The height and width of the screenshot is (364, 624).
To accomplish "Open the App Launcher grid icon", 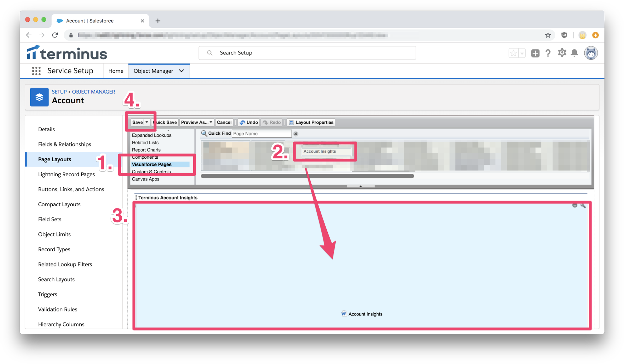I will tap(36, 71).
